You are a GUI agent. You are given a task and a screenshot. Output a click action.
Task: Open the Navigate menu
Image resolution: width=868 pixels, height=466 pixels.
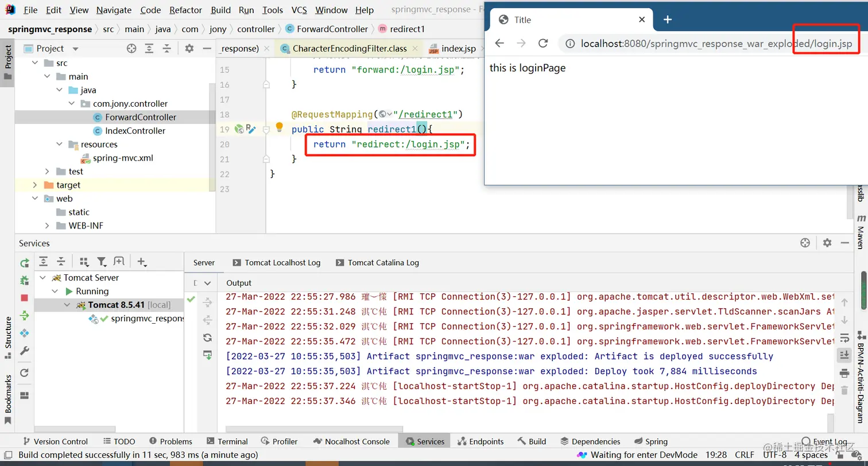[114, 10]
